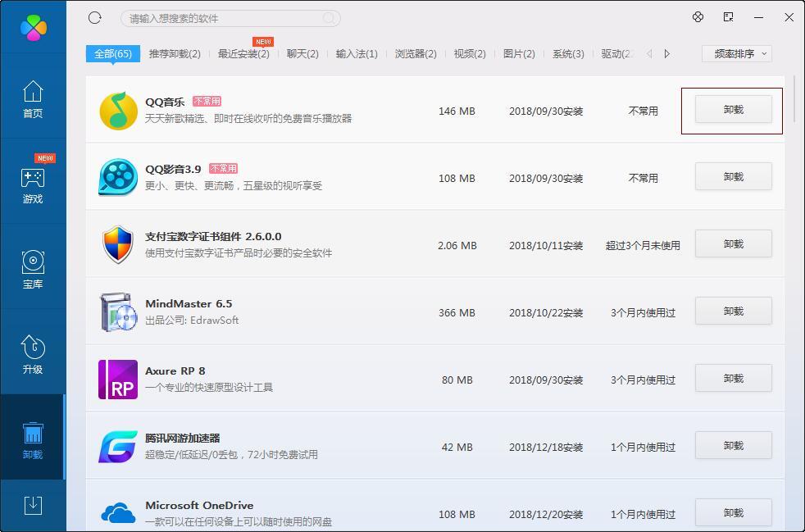
Task: Click the QQ音乐 application icon
Action: (x=118, y=110)
